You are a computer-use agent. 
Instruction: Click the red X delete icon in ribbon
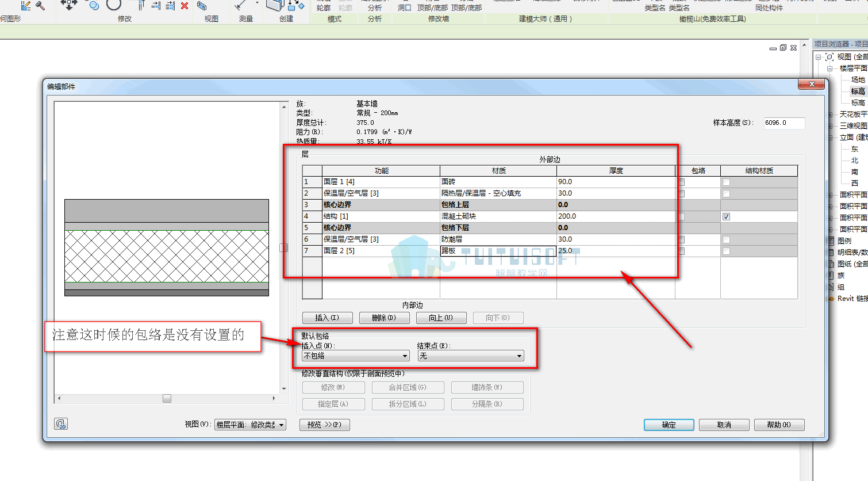click(185, 6)
